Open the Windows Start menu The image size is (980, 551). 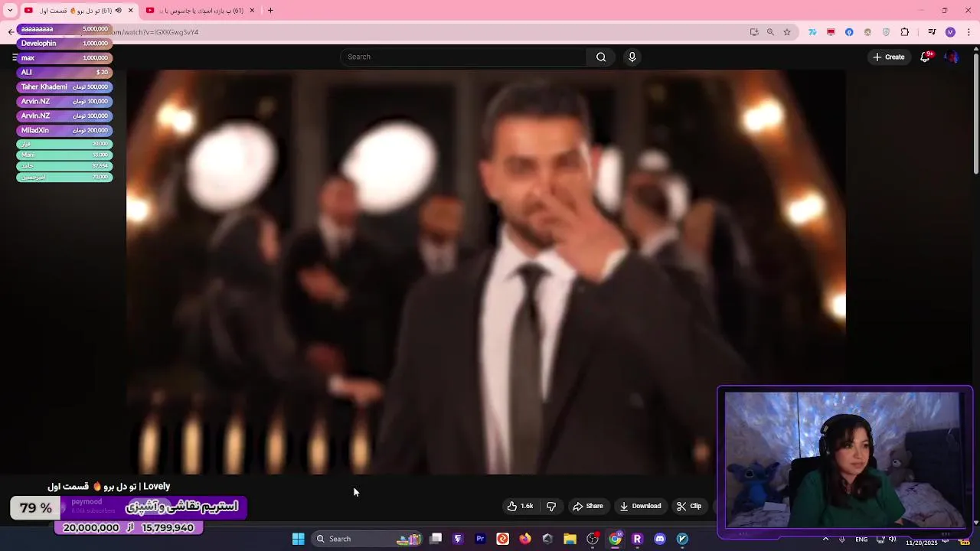[x=299, y=539]
